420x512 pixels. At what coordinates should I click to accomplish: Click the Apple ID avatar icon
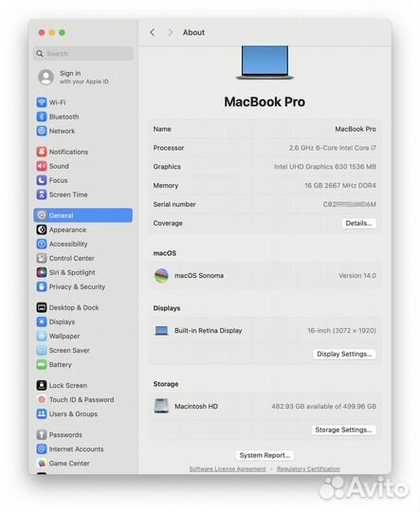[46, 77]
